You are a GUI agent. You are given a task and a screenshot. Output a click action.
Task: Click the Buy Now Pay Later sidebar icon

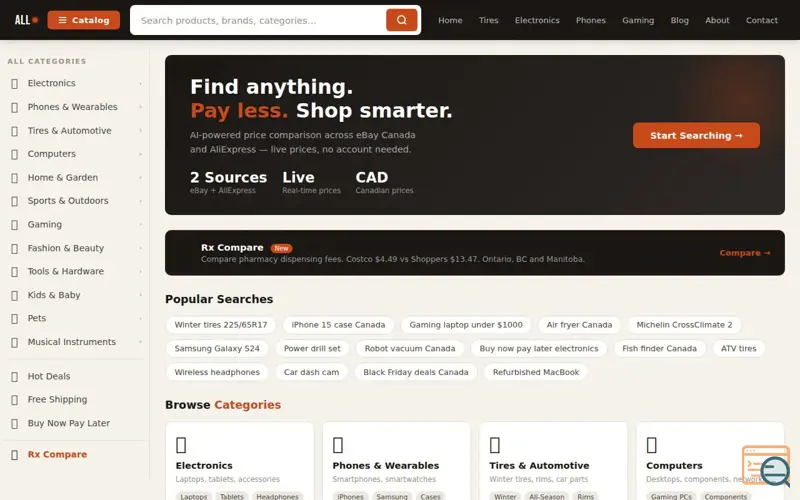coord(15,423)
